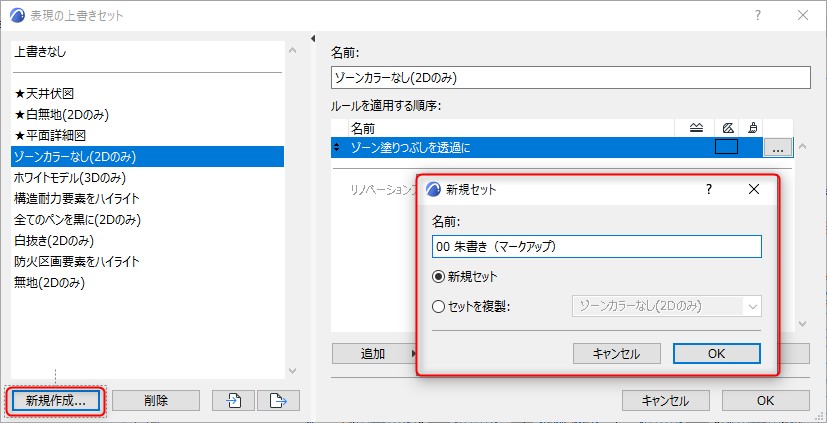The width and height of the screenshot is (827, 423).
Task: Select the ゾーン塗りつぶしを透過に rule row
Action: (546, 148)
